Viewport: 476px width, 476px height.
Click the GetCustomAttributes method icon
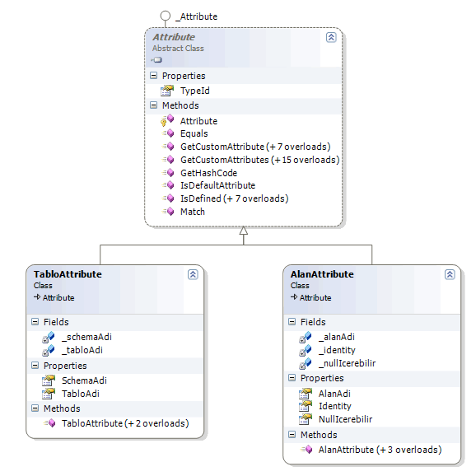click(168, 160)
